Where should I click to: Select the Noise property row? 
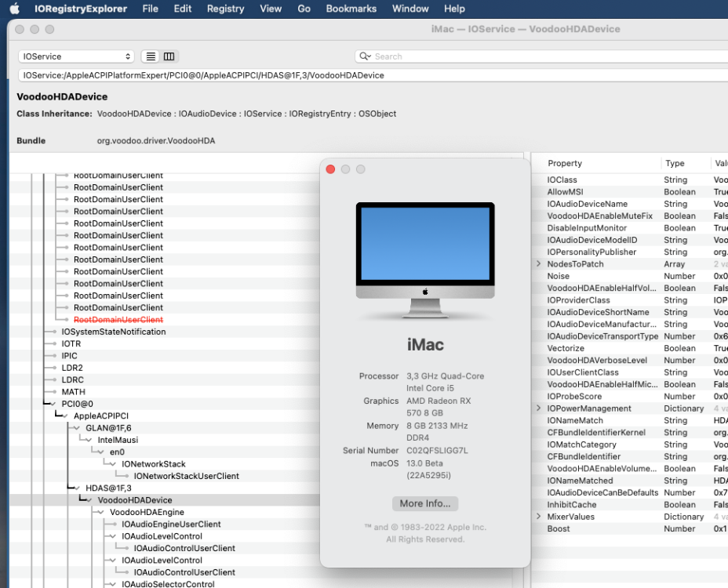point(631,276)
